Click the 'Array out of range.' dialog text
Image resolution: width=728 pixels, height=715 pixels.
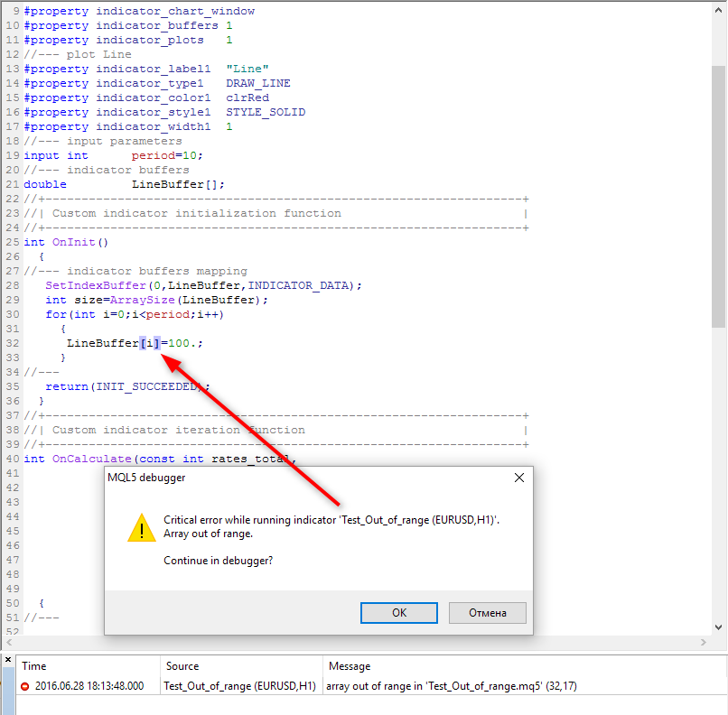[208, 534]
